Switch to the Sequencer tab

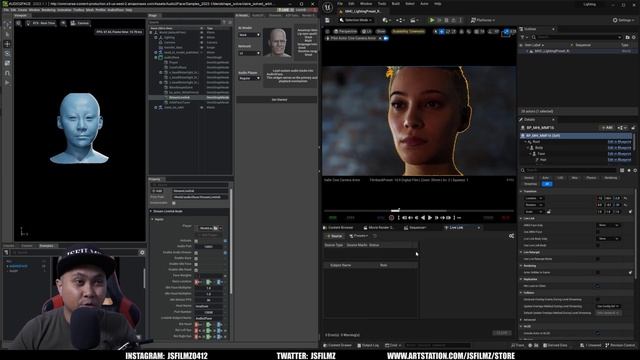click(416, 227)
